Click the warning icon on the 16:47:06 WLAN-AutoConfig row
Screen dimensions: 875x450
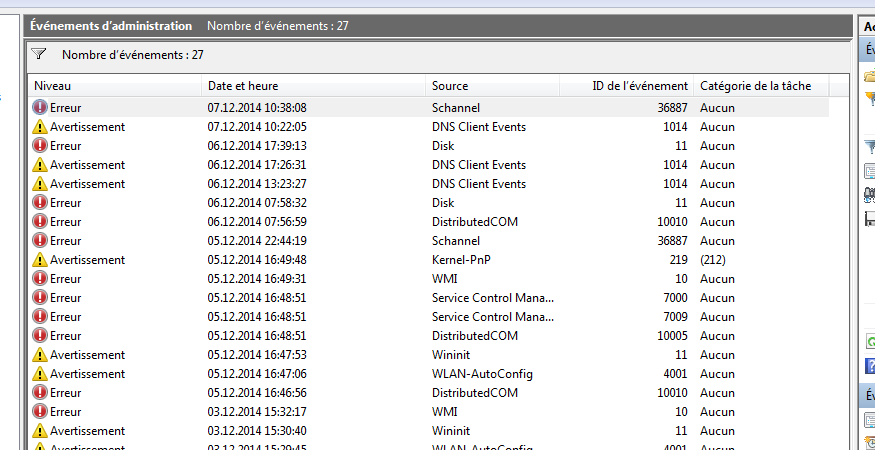click(40, 374)
